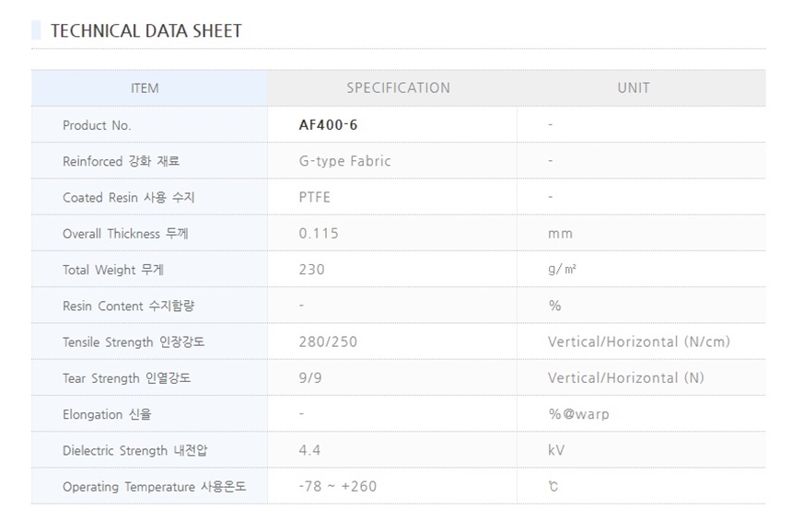
Task: Click the ITEM column header
Action: [145, 88]
